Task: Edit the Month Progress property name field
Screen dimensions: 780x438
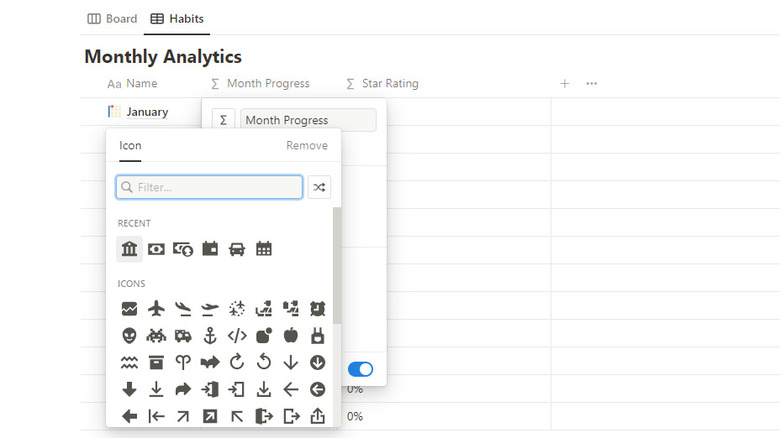Action: 308,120
